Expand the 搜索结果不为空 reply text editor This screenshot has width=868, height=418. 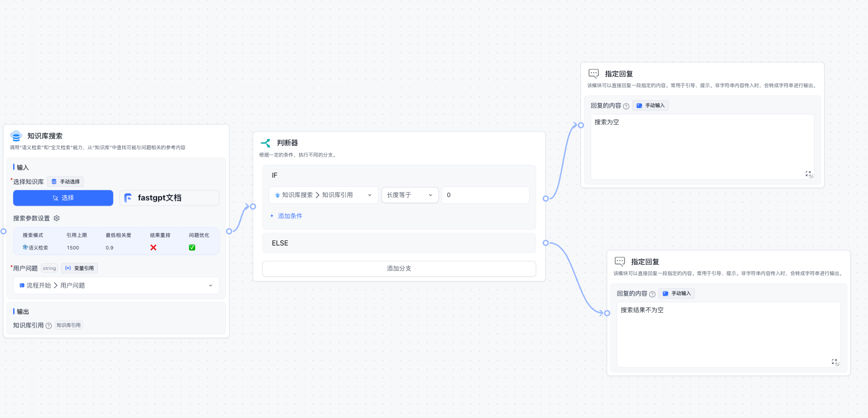(x=834, y=362)
